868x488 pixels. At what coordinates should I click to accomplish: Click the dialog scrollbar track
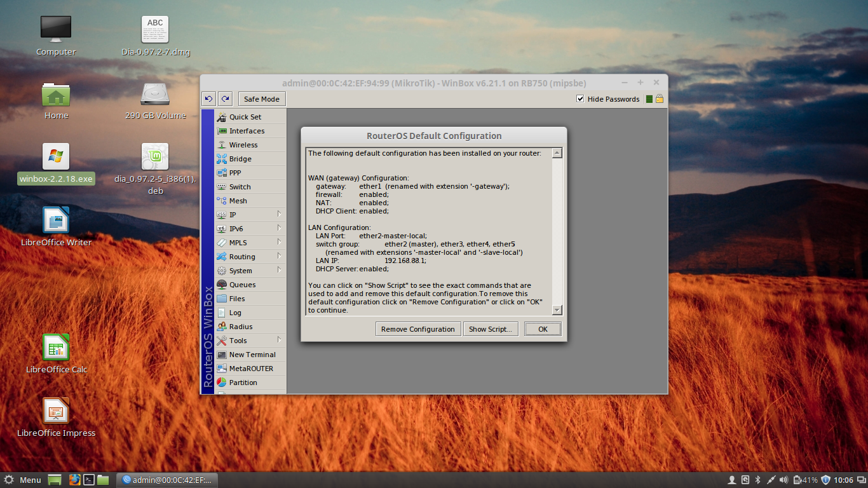point(557,231)
